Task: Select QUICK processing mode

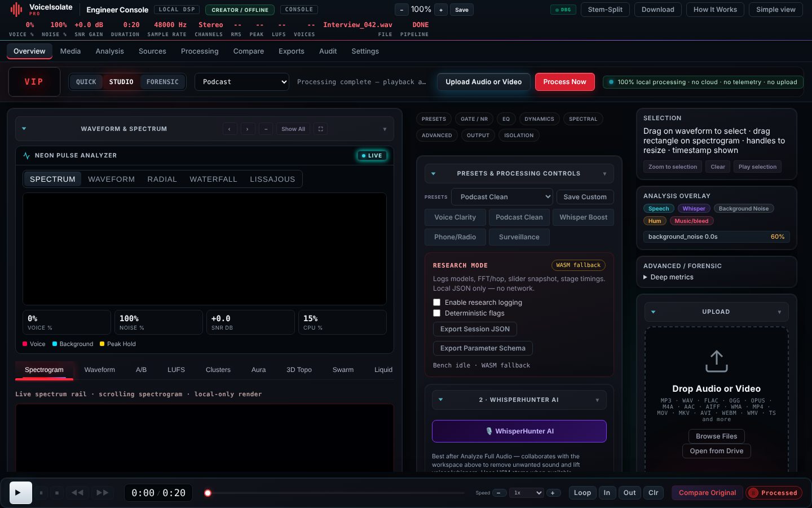Action: (x=86, y=82)
